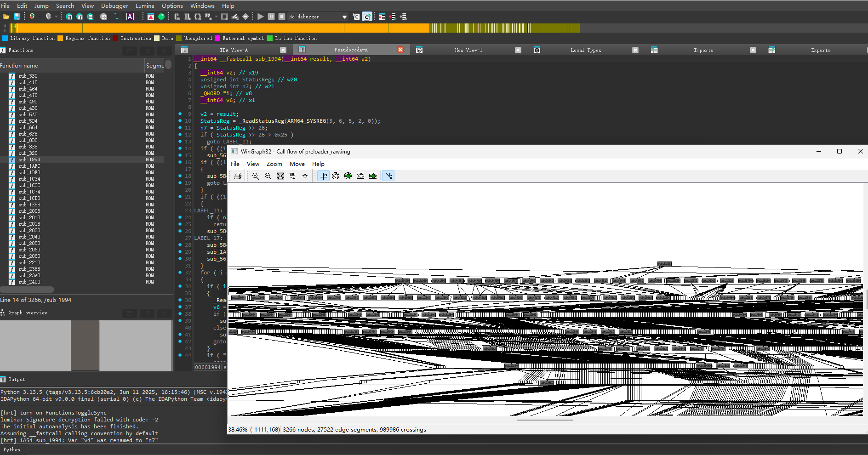Toggle the easy graph panning button
868x455 pixels.
click(x=388, y=176)
